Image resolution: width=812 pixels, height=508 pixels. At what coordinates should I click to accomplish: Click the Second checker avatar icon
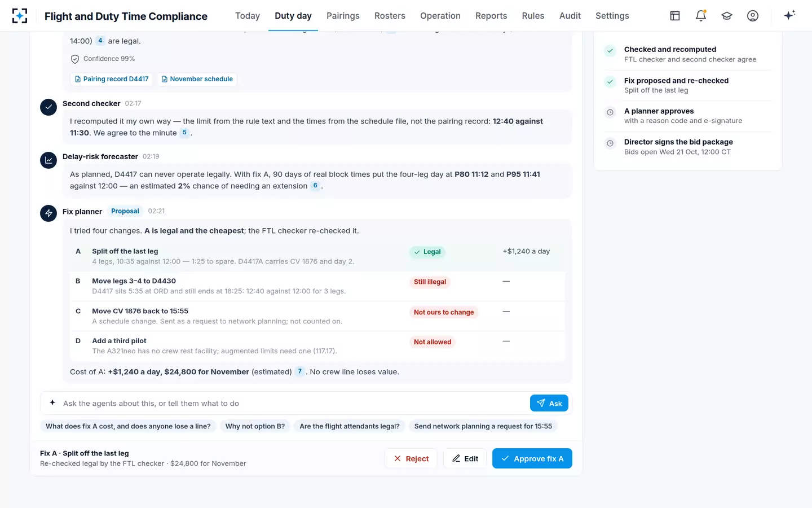coord(48,107)
